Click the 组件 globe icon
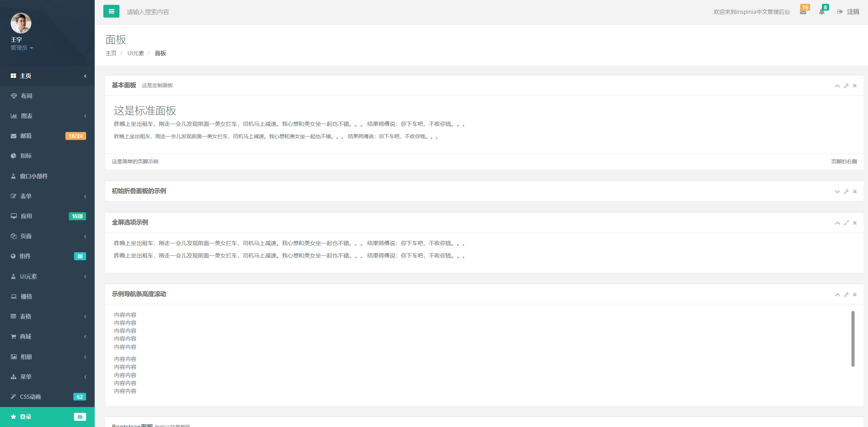The height and width of the screenshot is (427, 868). (x=13, y=256)
